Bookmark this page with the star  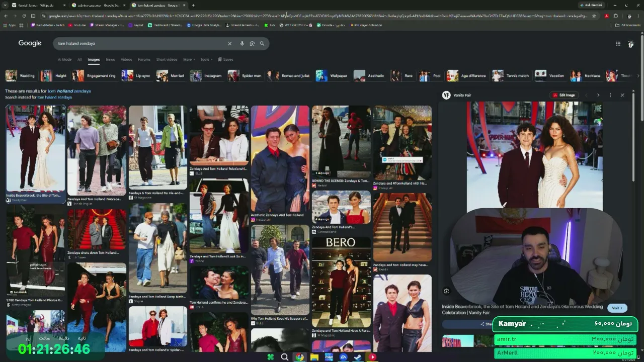coord(594,16)
